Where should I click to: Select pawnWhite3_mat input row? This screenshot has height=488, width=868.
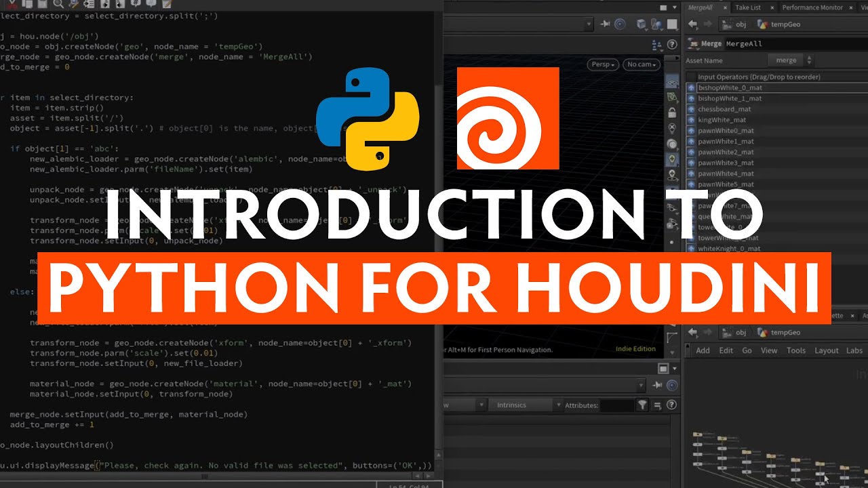point(781,163)
